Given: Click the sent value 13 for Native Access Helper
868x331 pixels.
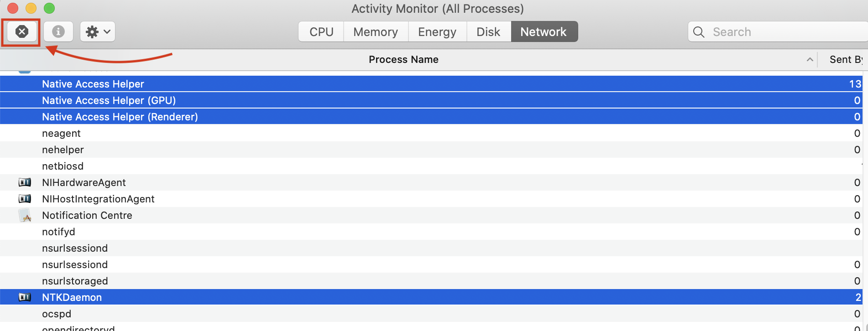Looking at the screenshot, I should tap(855, 84).
